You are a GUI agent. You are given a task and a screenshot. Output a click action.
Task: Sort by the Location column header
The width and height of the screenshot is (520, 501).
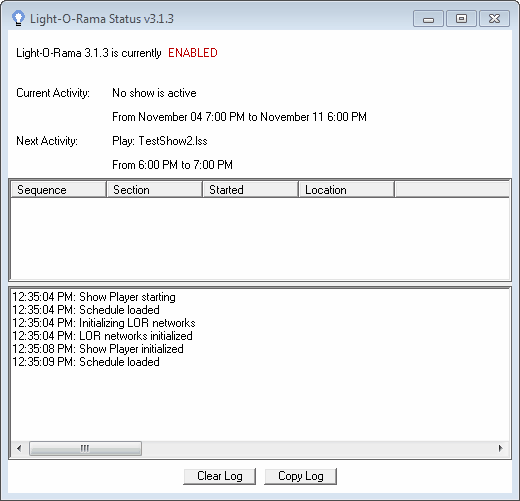pos(347,190)
